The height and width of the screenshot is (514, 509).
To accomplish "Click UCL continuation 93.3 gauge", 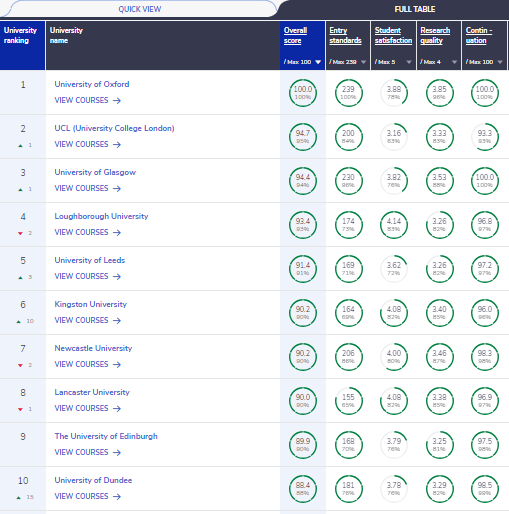I will click(x=485, y=137).
